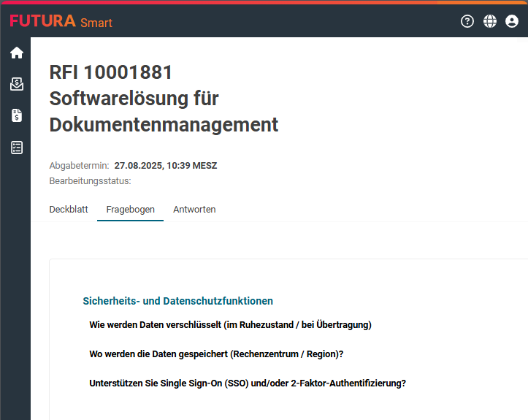Go to Home via sidebar house icon
528x420 pixels.
tap(16, 53)
